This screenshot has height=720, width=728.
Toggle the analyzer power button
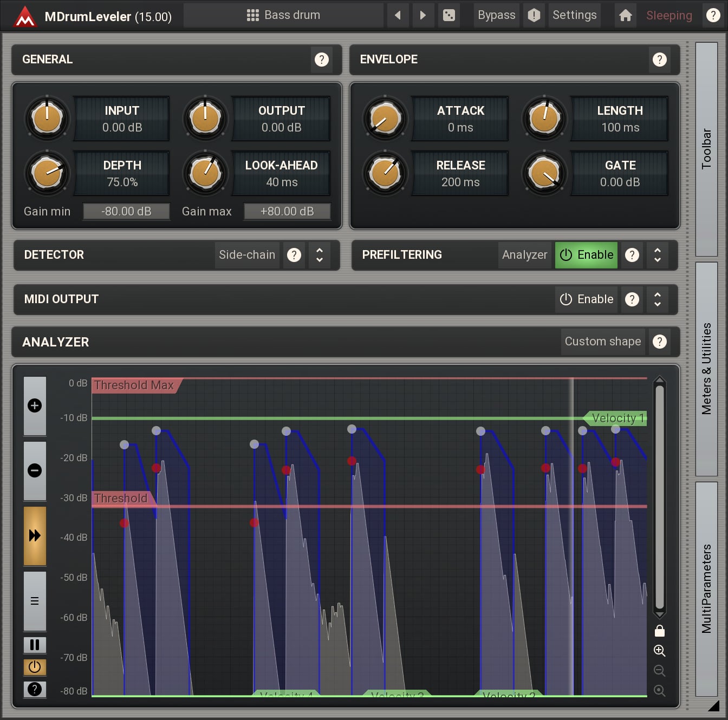(x=35, y=667)
